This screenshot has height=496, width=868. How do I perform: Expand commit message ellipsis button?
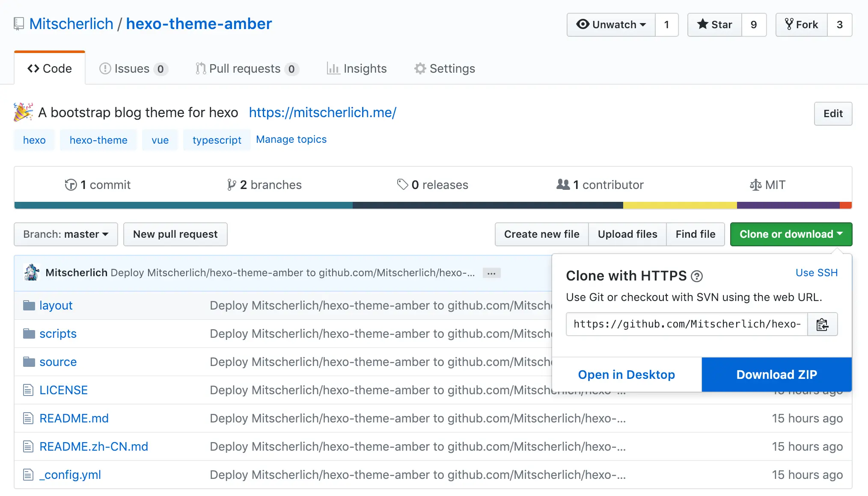(x=491, y=273)
